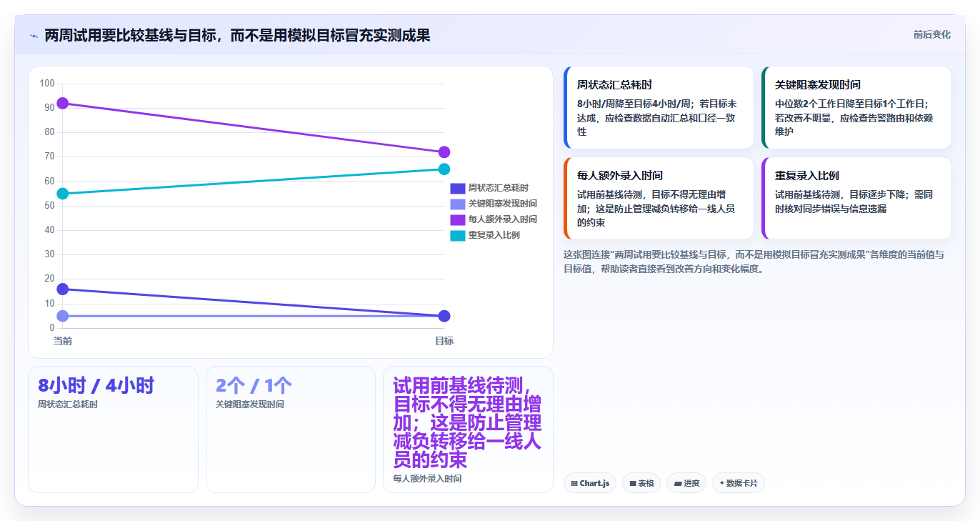Click the 2个 / 1个 metric value
The height and width of the screenshot is (521, 980).
(x=254, y=385)
